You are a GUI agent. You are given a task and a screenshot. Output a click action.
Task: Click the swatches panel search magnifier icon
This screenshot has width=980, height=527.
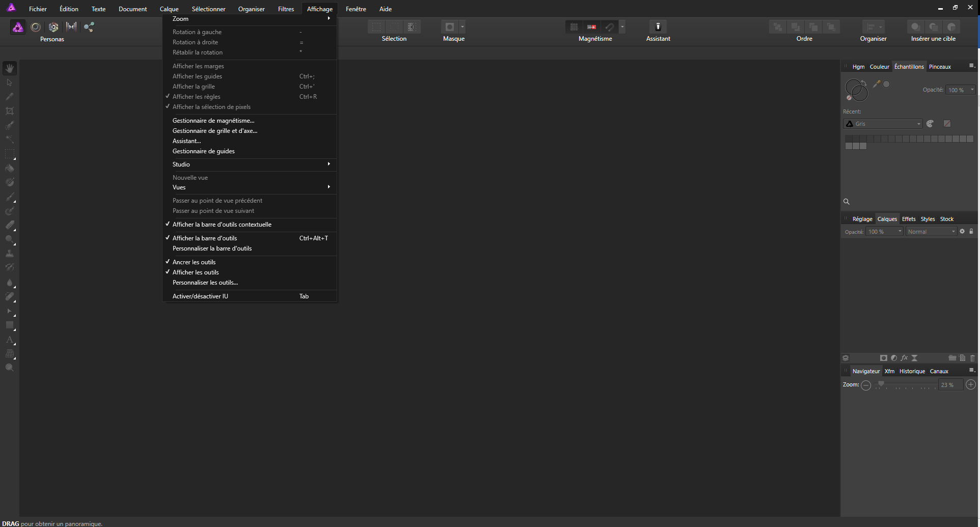(x=847, y=202)
